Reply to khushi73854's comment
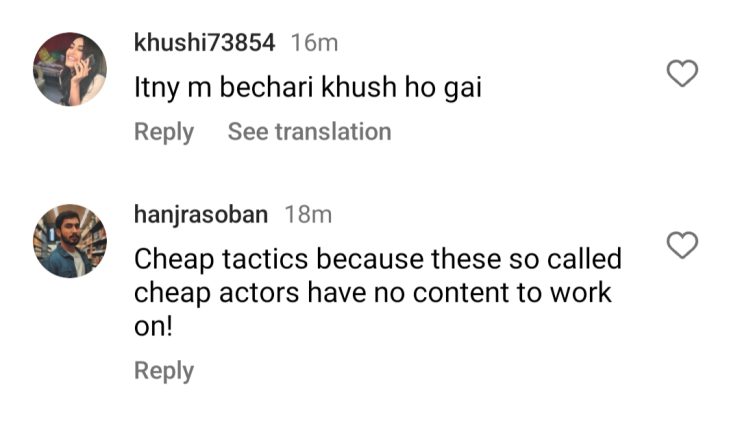Viewport: 740px width, 423px height. point(164,131)
